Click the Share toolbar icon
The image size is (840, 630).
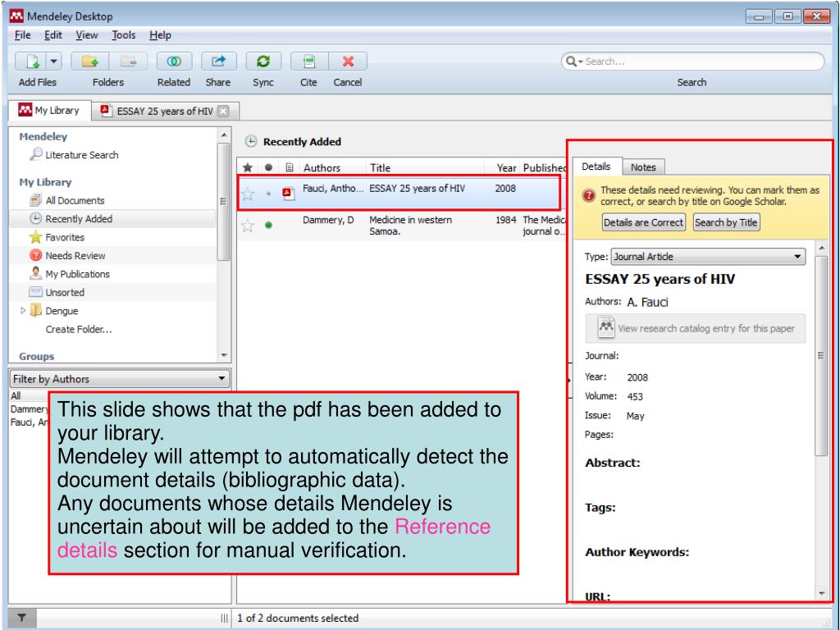(218, 61)
